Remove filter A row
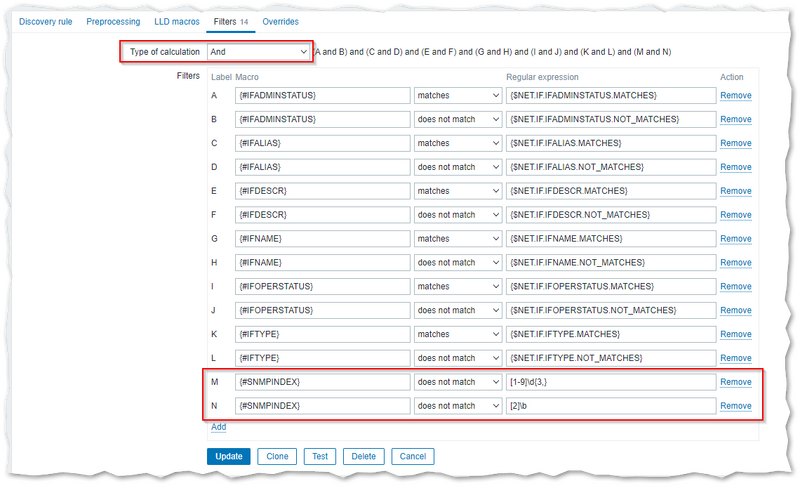Viewport: 800px width, 486px height. click(x=735, y=96)
